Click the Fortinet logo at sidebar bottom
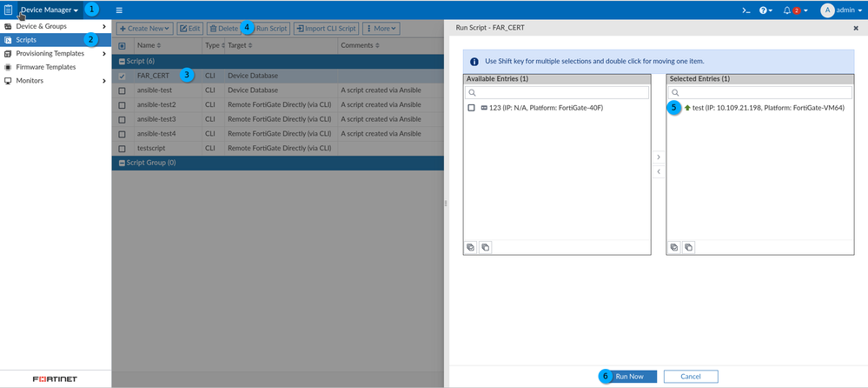 (56, 379)
